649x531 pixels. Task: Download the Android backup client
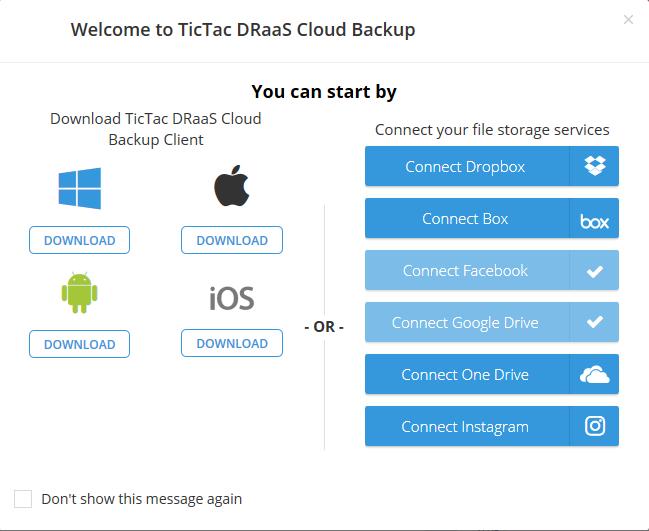(x=79, y=344)
